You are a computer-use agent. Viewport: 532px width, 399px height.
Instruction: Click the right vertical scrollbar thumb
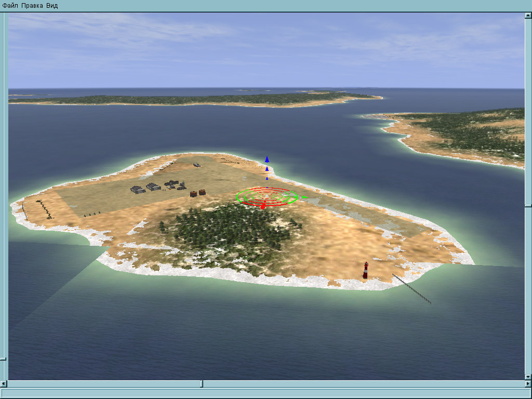click(x=528, y=206)
